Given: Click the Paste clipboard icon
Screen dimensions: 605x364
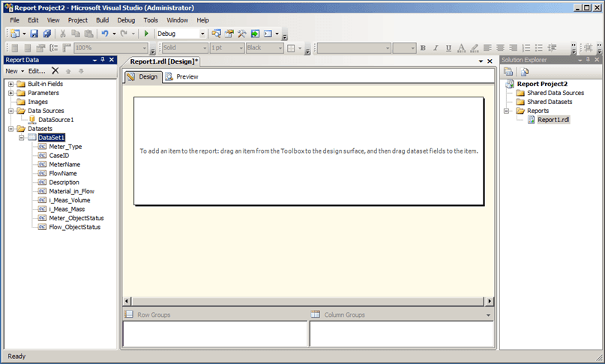Looking at the screenshot, I should click(88, 34).
